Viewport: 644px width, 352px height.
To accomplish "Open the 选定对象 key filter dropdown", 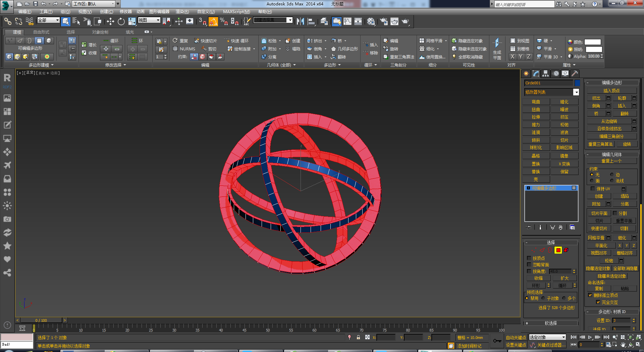I will 547,337.
